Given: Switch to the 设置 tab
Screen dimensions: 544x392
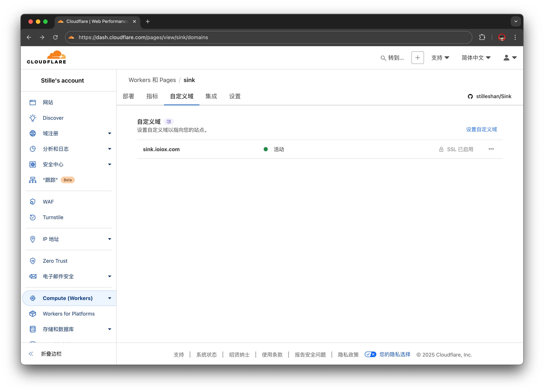Looking at the screenshot, I should point(235,96).
